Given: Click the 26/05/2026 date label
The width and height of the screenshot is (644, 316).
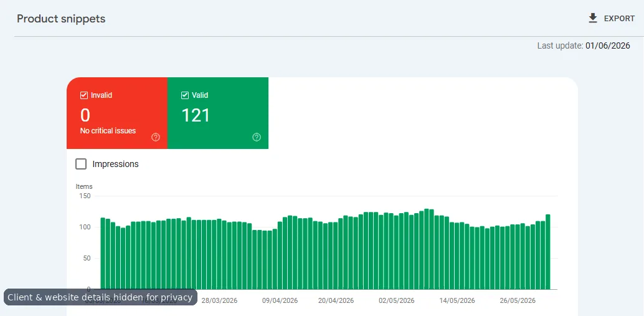Looking at the screenshot, I should 518,301.
